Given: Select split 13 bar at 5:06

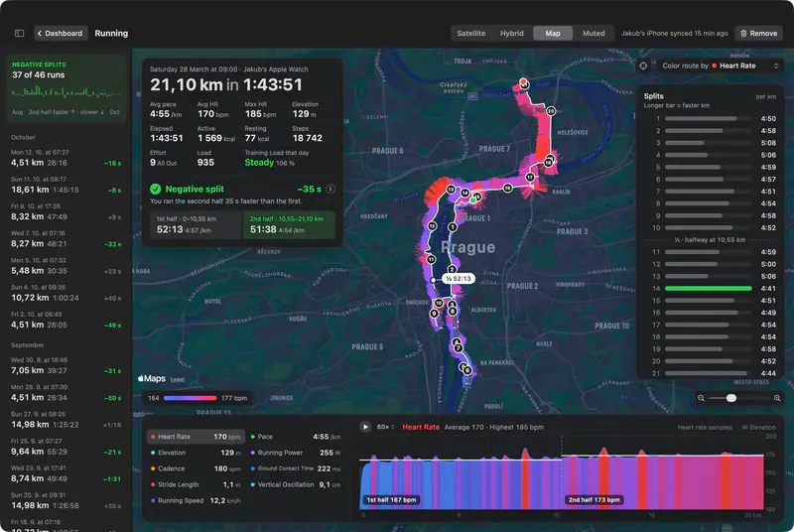Looking at the screenshot, I should tap(711, 276).
